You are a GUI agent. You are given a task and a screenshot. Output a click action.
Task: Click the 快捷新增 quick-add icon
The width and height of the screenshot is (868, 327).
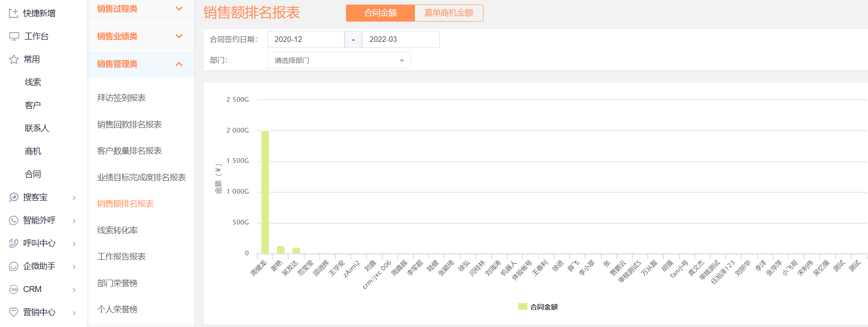(14, 13)
